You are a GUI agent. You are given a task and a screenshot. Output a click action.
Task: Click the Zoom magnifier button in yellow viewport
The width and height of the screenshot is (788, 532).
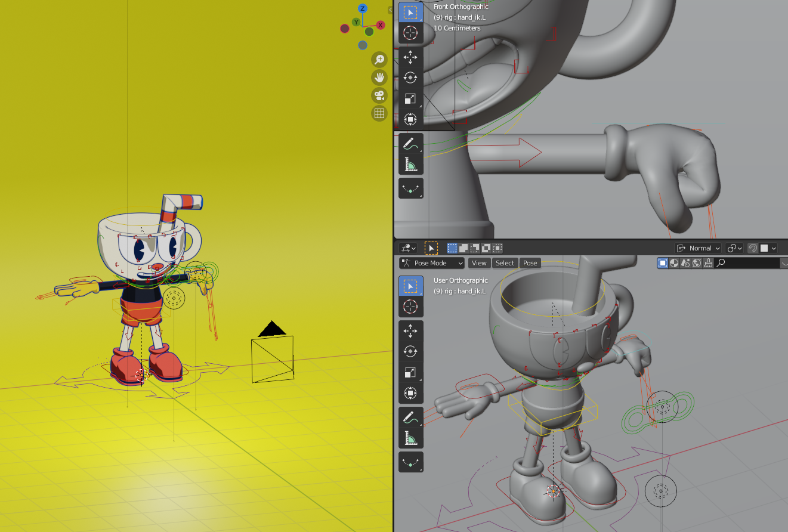click(379, 59)
